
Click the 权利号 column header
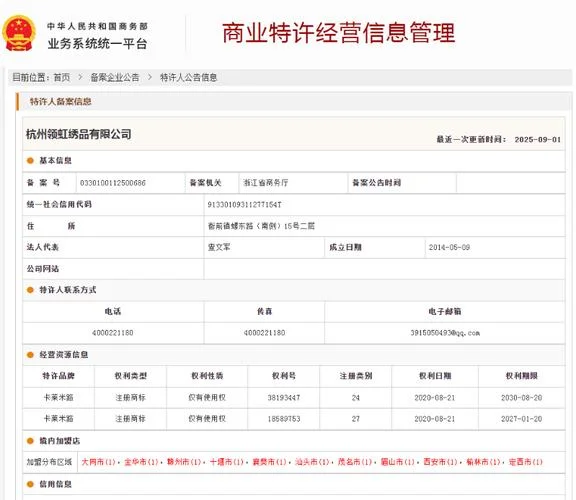284,376
